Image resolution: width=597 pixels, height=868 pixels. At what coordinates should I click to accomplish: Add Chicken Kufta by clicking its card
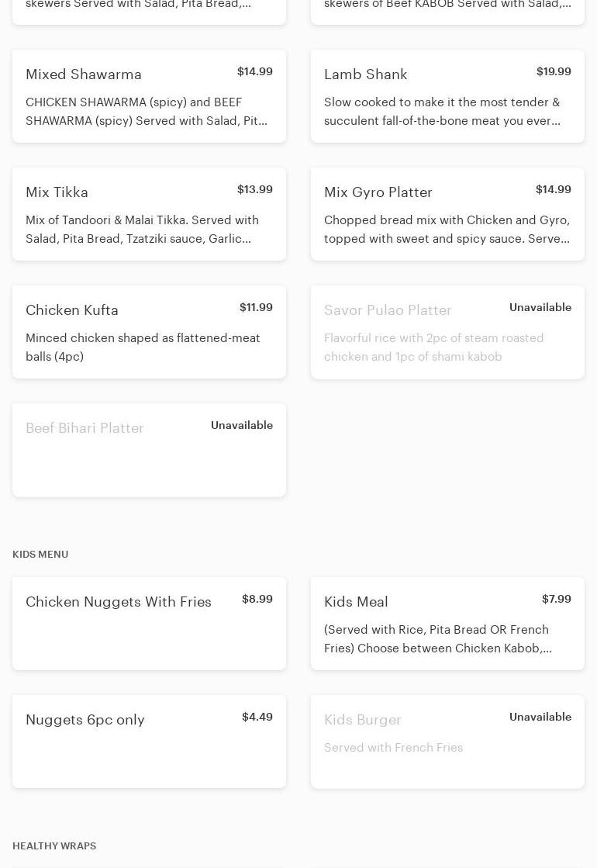click(x=149, y=332)
